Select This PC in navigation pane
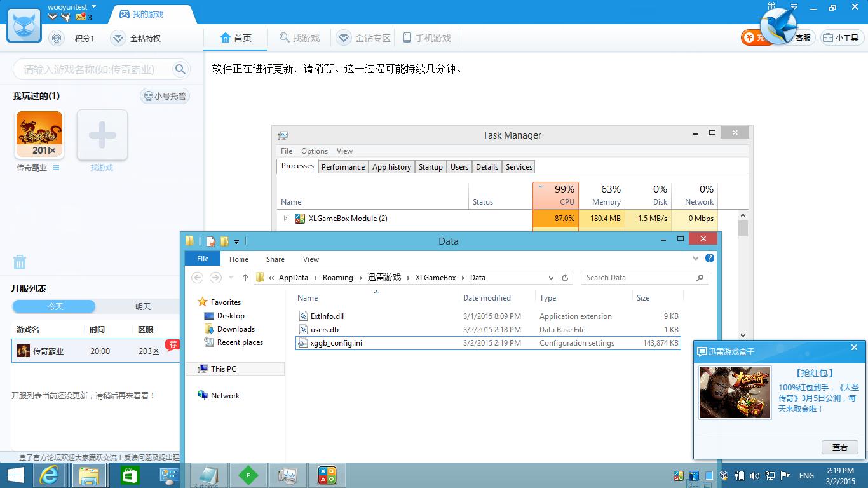868x488 pixels. point(235,369)
